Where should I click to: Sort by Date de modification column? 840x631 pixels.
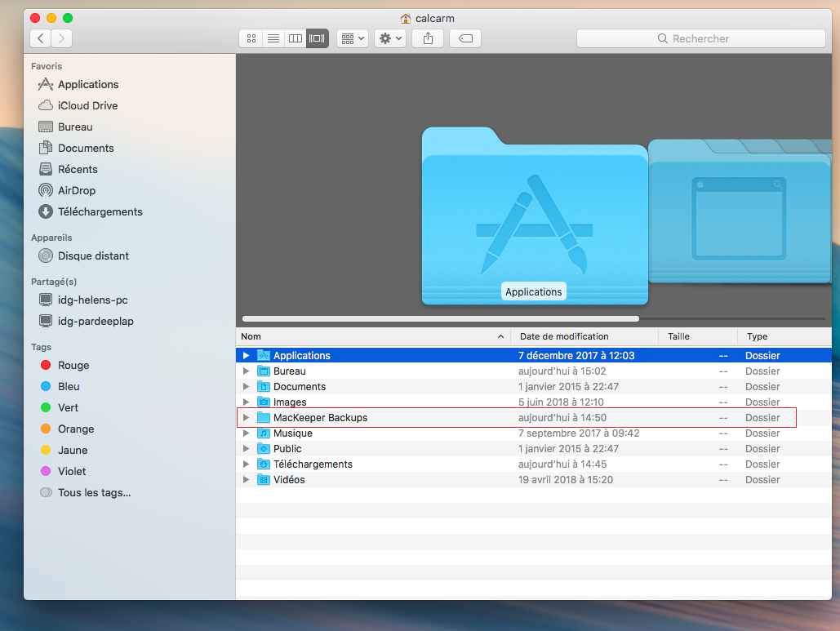[564, 336]
